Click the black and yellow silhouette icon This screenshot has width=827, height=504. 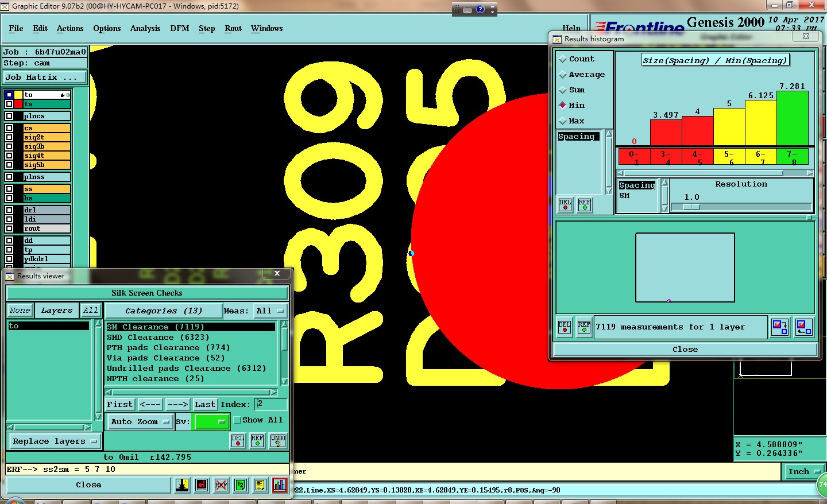coord(182,485)
